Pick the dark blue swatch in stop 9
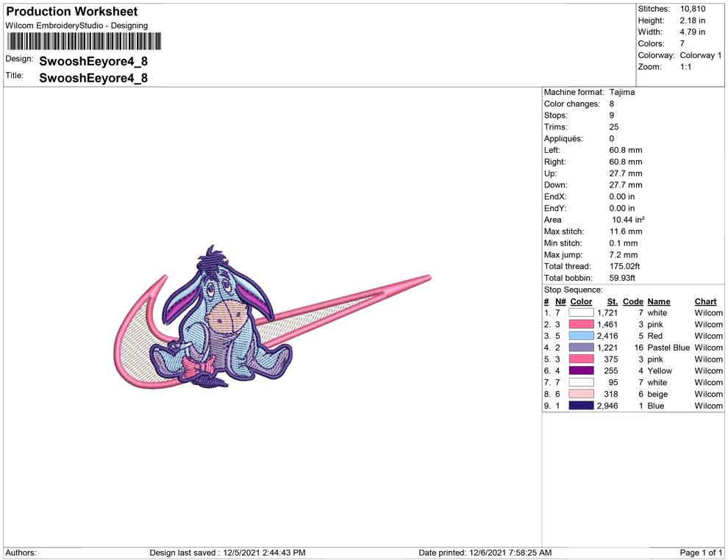Image resolution: width=728 pixels, height=560 pixels. tap(581, 406)
